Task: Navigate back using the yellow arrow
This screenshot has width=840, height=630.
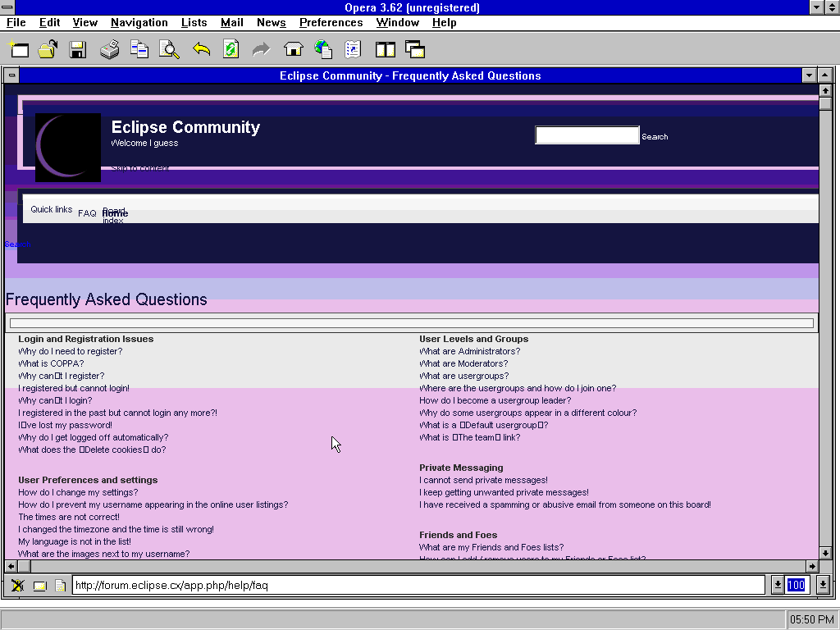Action: click(x=200, y=49)
